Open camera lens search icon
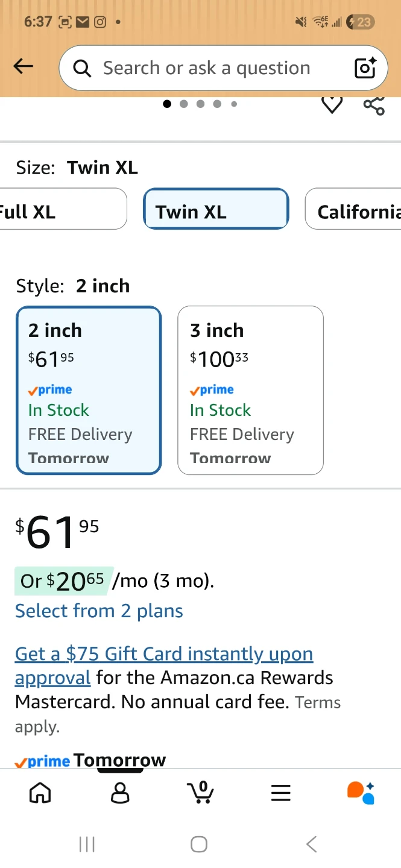401x868 pixels. click(365, 68)
